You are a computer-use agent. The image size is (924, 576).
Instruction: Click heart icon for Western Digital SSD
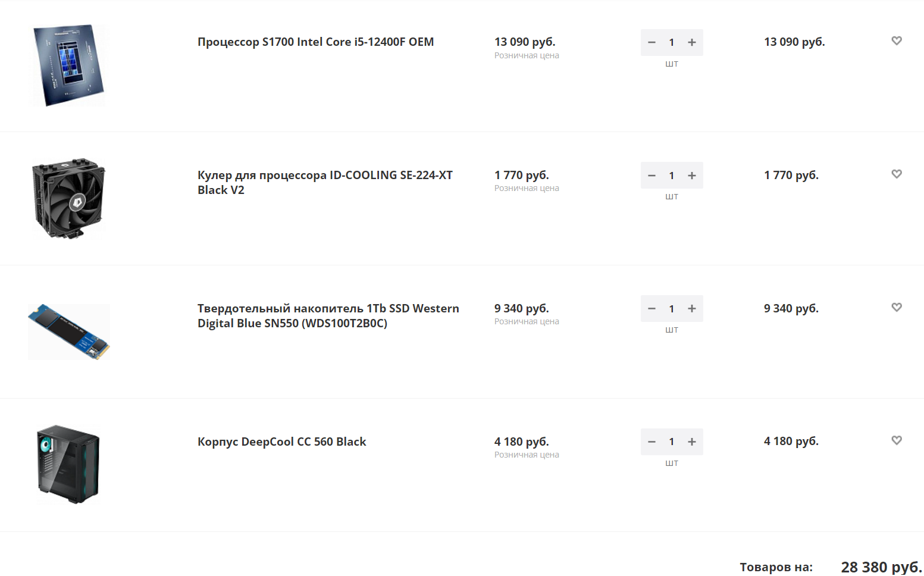click(897, 307)
